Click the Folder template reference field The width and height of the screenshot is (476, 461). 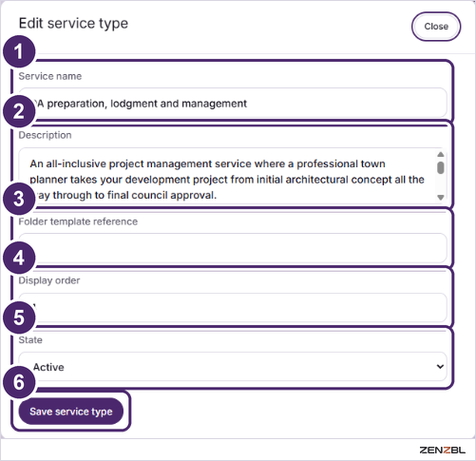click(x=233, y=248)
